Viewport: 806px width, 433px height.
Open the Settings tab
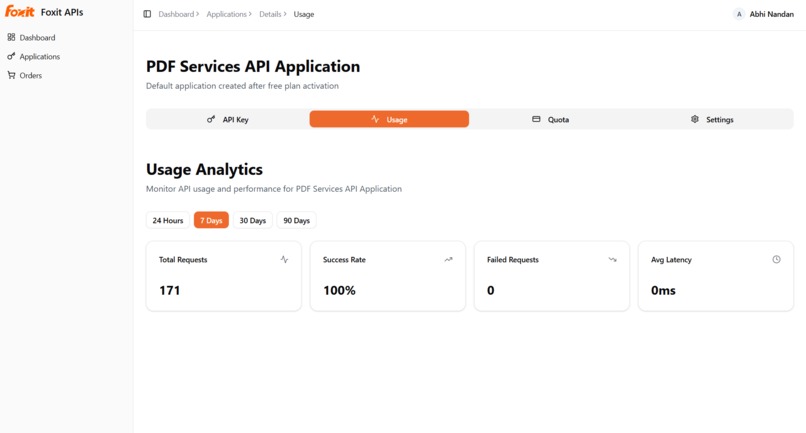(712, 119)
